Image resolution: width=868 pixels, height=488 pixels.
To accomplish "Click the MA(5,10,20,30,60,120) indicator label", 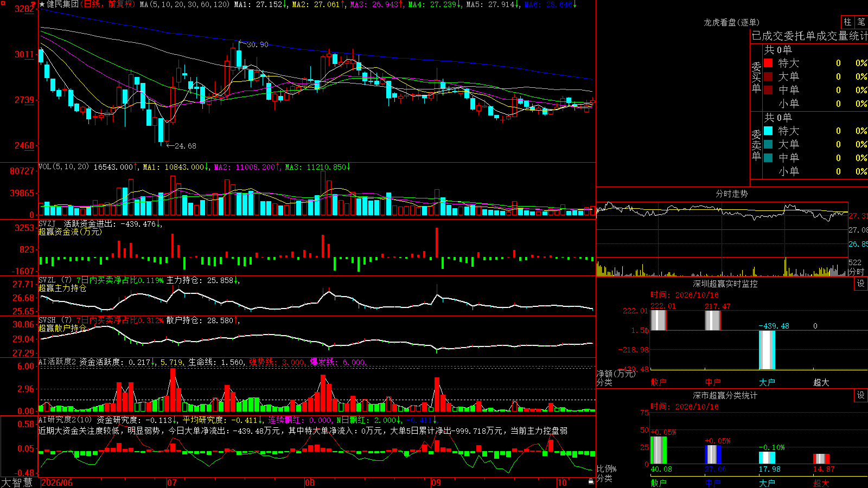I will click(184, 4).
